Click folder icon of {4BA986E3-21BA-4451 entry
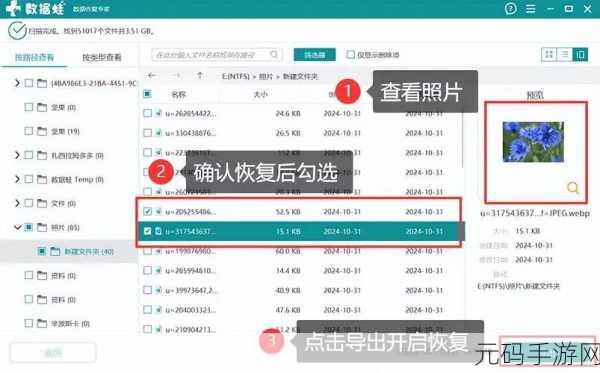 click(42, 83)
